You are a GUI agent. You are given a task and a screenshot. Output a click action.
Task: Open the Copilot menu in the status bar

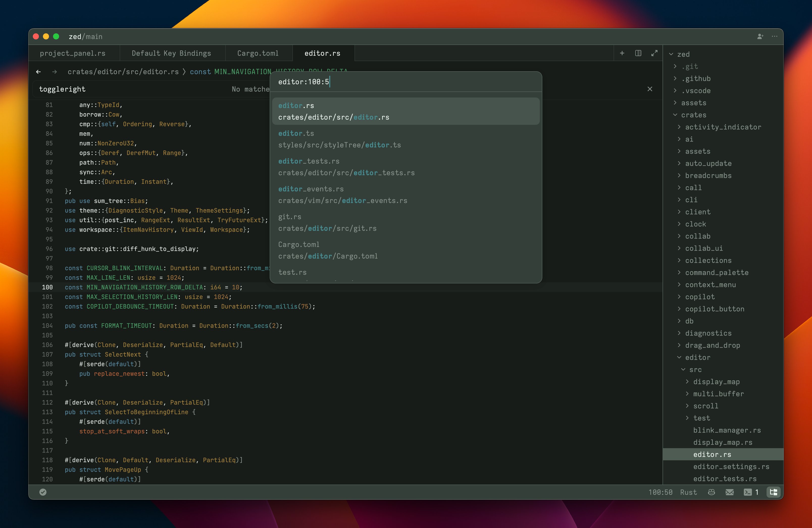click(x=711, y=492)
